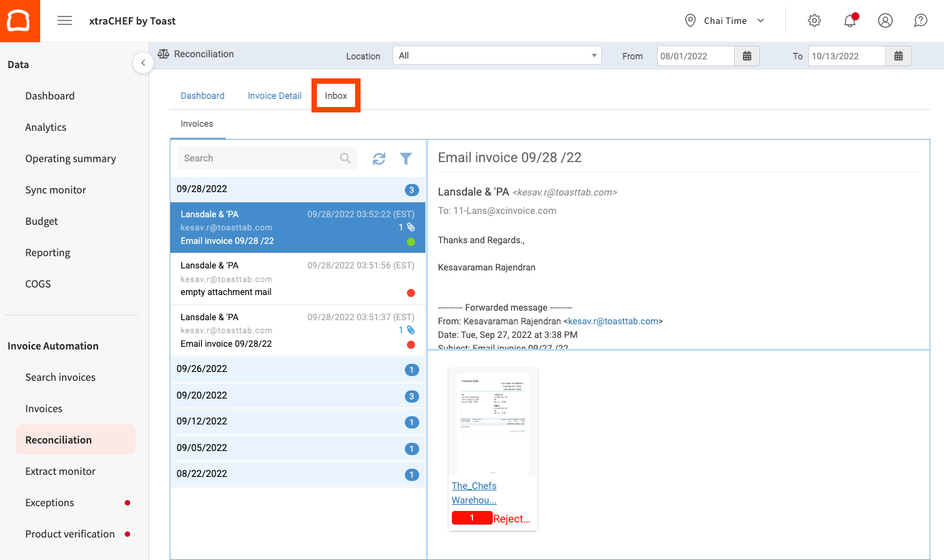The image size is (944, 560).
Task: Click the kesav.r@toasttab.com email link
Action: pos(613,321)
